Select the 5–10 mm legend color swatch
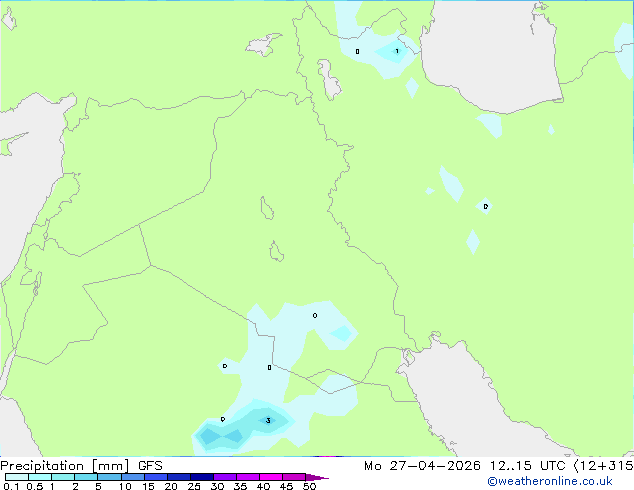 [109, 477]
